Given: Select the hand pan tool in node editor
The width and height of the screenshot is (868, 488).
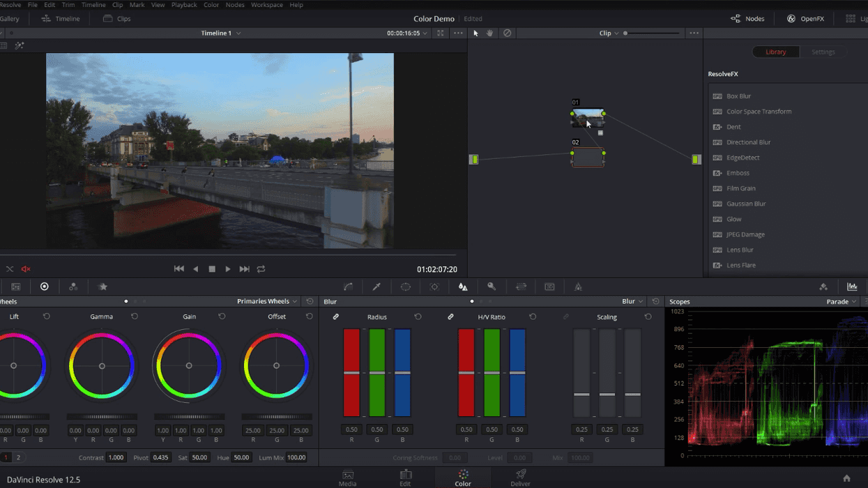Looking at the screenshot, I should [490, 33].
